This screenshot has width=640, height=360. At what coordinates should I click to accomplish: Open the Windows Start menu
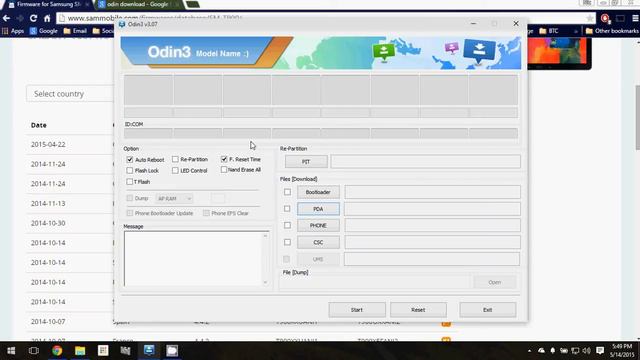(x=11, y=351)
